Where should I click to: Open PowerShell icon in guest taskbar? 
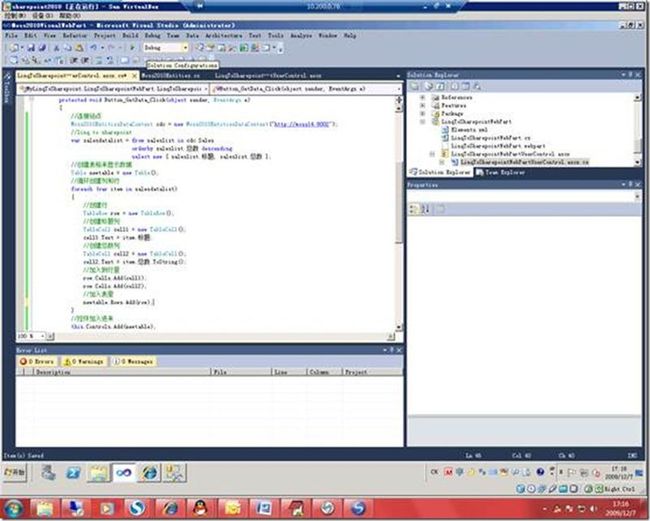pos(74,473)
